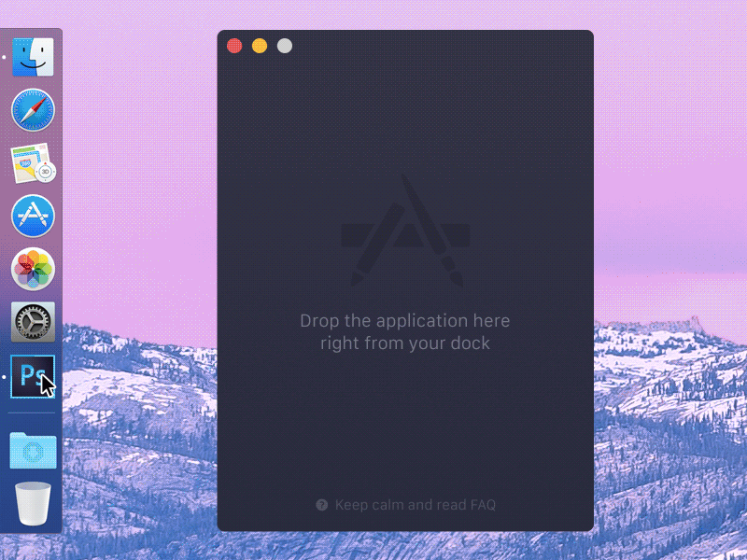Launch Safari from the dock

[33, 110]
